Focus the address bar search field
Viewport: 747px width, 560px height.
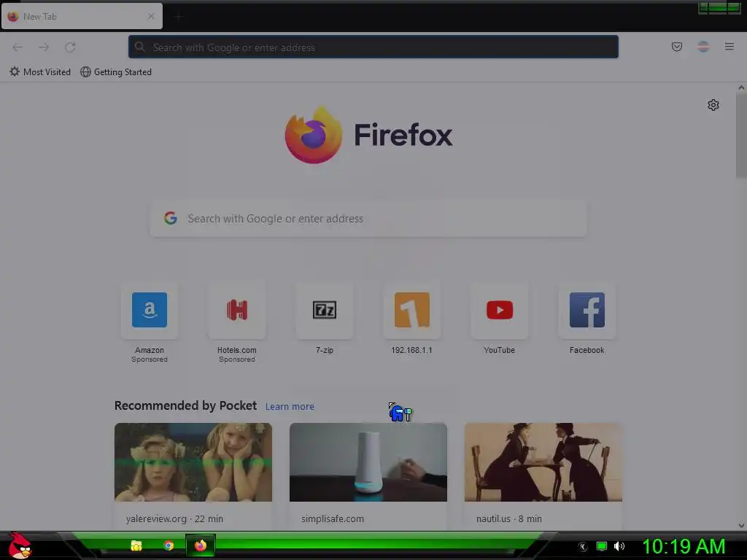[373, 47]
